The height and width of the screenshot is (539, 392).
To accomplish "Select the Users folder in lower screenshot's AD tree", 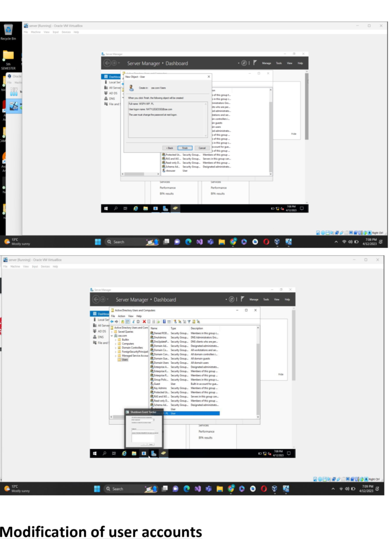I will tap(123, 360).
